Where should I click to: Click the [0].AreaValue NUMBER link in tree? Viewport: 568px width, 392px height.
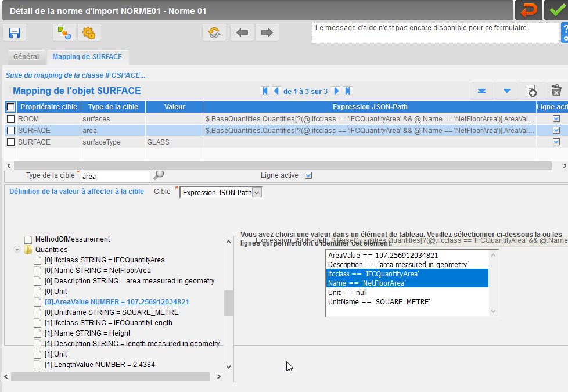(117, 302)
